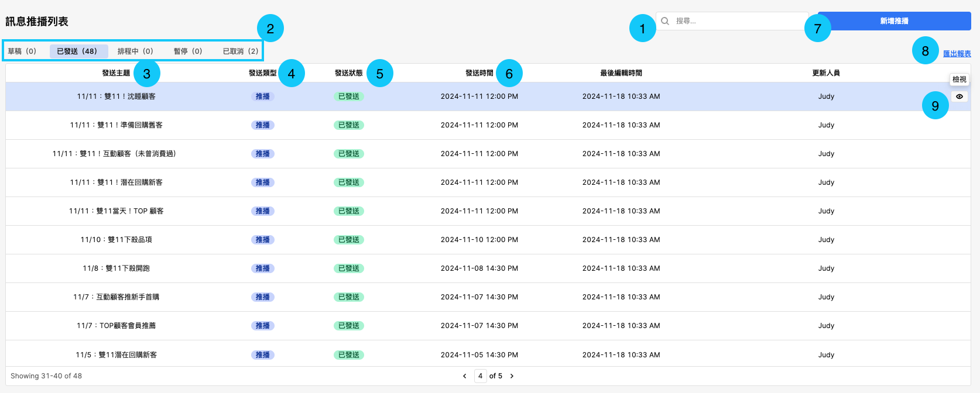The height and width of the screenshot is (393, 980).
Task: Click the 最後編輯時間 column header
Action: click(621, 73)
